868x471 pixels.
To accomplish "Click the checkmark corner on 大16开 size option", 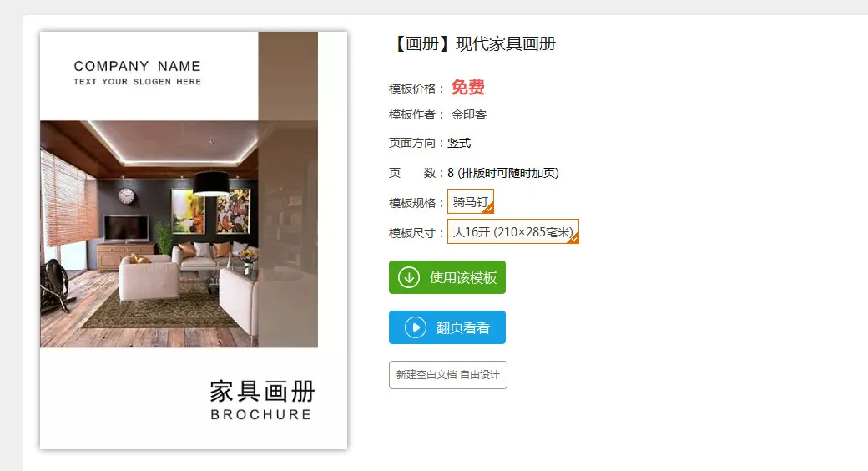I will [573, 238].
